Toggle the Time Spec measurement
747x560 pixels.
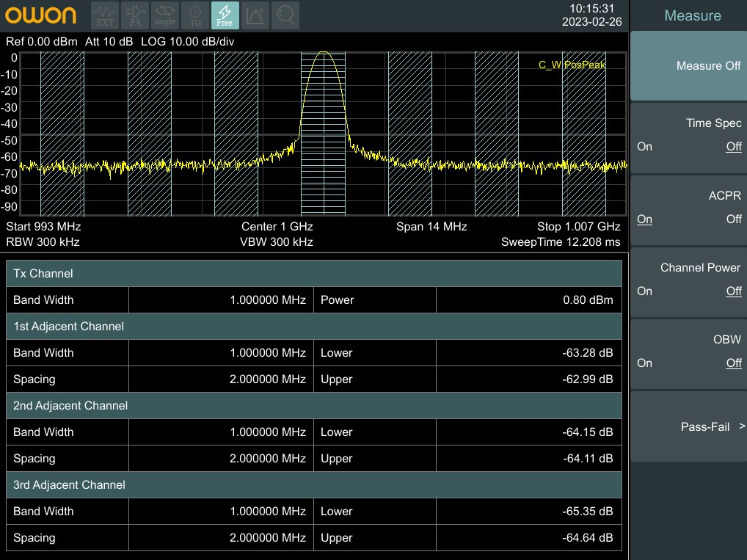pos(688,136)
